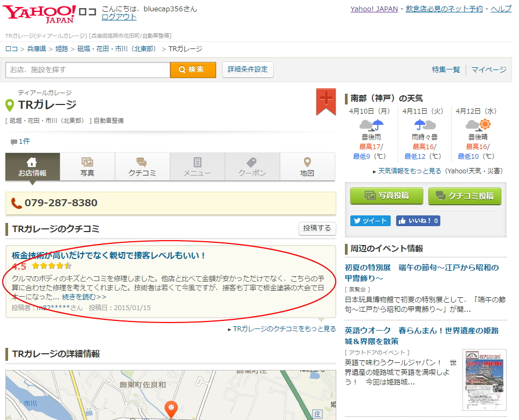Click the speech bubble icon next to 1件
This screenshot has width=519, height=420.
click(14, 142)
